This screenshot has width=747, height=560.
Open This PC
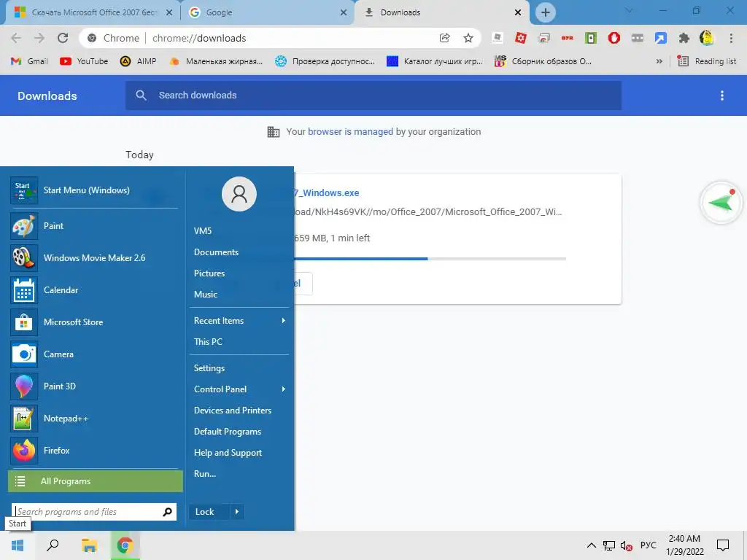[x=208, y=342]
